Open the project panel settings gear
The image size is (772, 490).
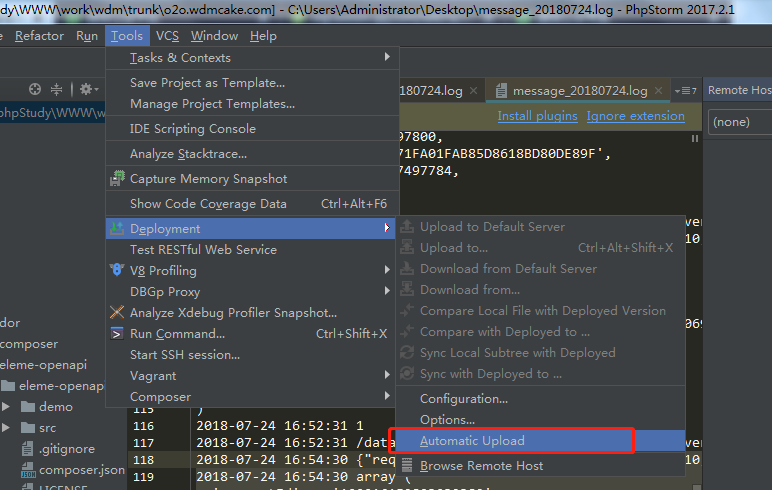point(89,89)
